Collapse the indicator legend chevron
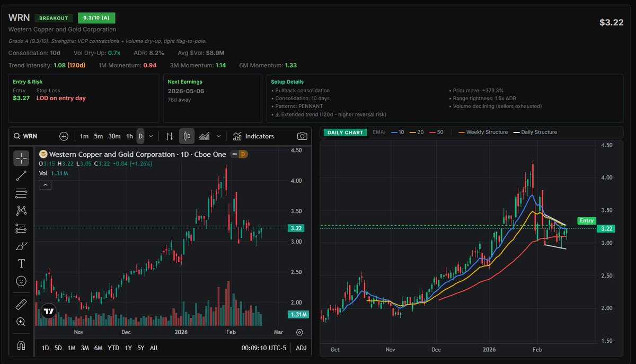The width and height of the screenshot is (636, 364). [x=45, y=184]
